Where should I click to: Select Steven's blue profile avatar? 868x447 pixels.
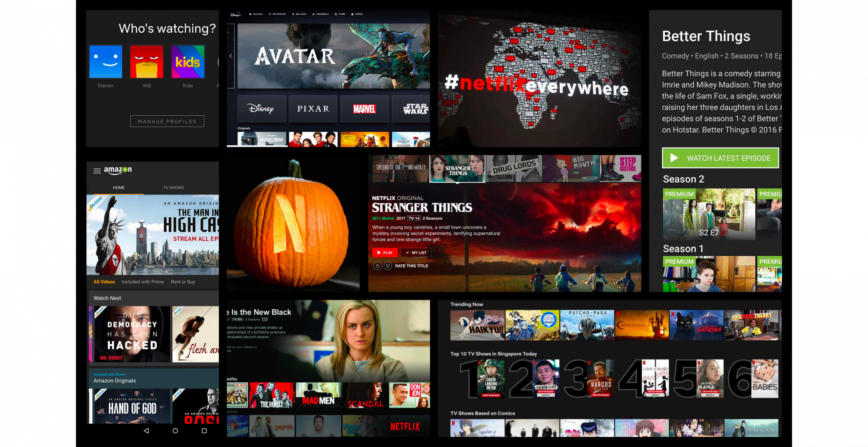click(105, 62)
